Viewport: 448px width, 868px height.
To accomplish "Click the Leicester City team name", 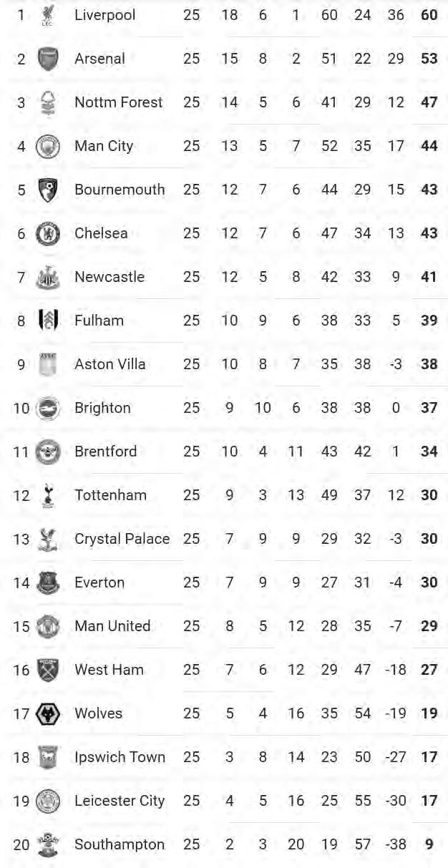I will click(x=120, y=801).
